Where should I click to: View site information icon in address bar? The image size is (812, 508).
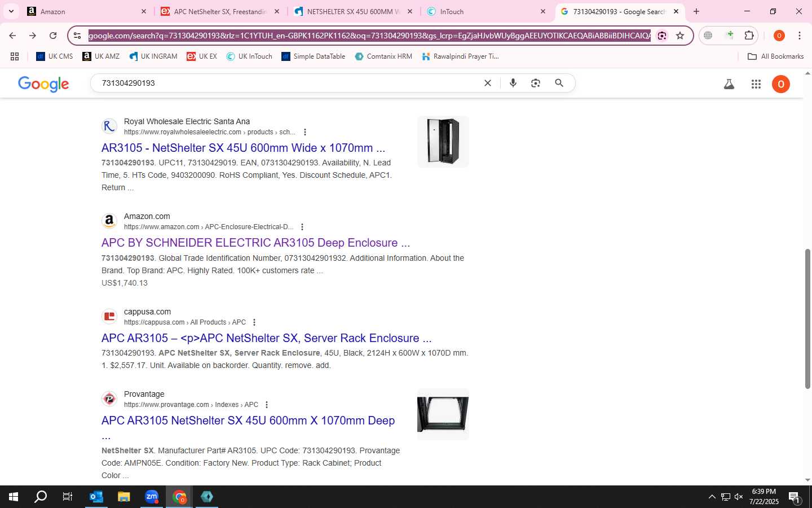click(77, 36)
